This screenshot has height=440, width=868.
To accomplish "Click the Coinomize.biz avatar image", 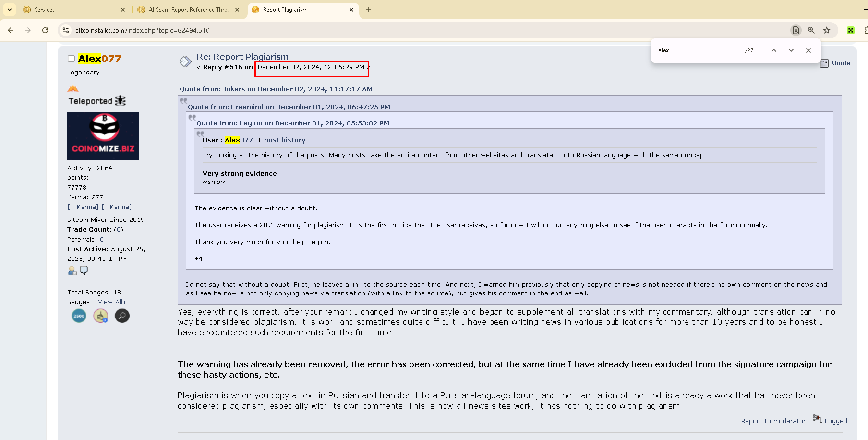I will tap(103, 136).
